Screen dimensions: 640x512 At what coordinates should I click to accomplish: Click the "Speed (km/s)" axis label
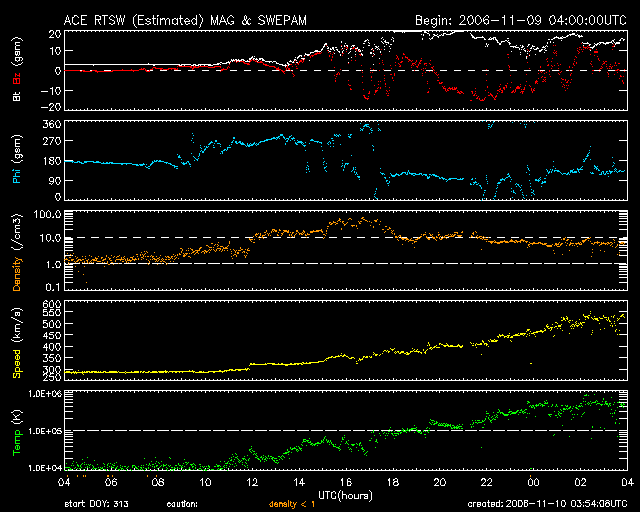tap(17, 343)
